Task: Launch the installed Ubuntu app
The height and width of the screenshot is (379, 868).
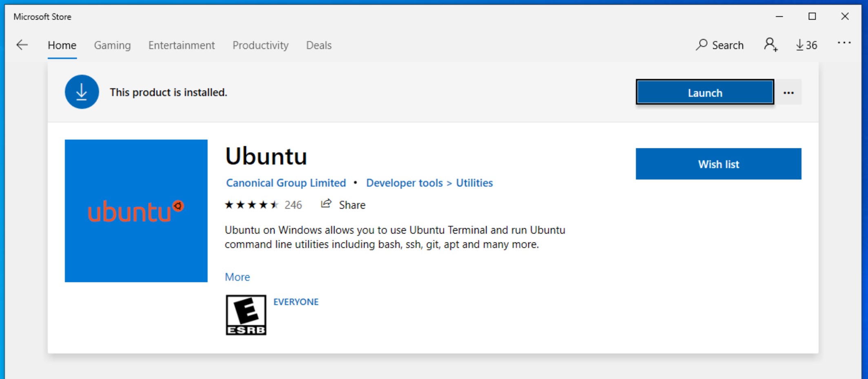Action: (705, 93)
